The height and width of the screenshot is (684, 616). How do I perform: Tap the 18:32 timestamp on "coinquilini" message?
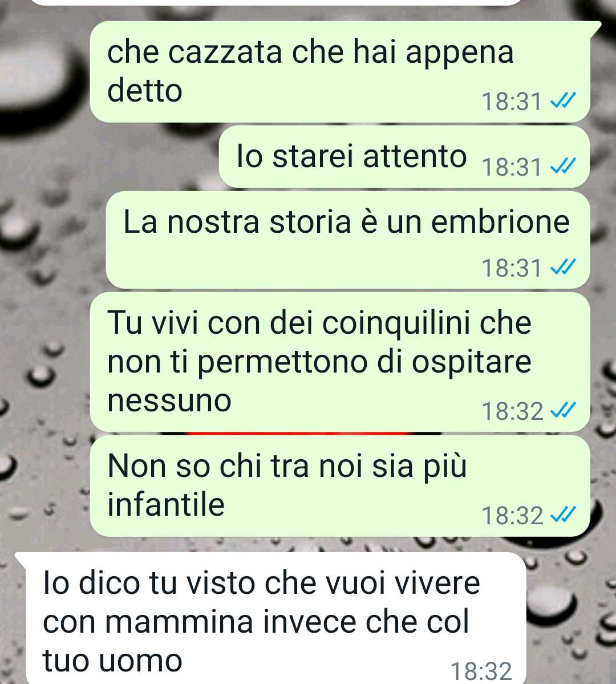[x=512, y=411]
